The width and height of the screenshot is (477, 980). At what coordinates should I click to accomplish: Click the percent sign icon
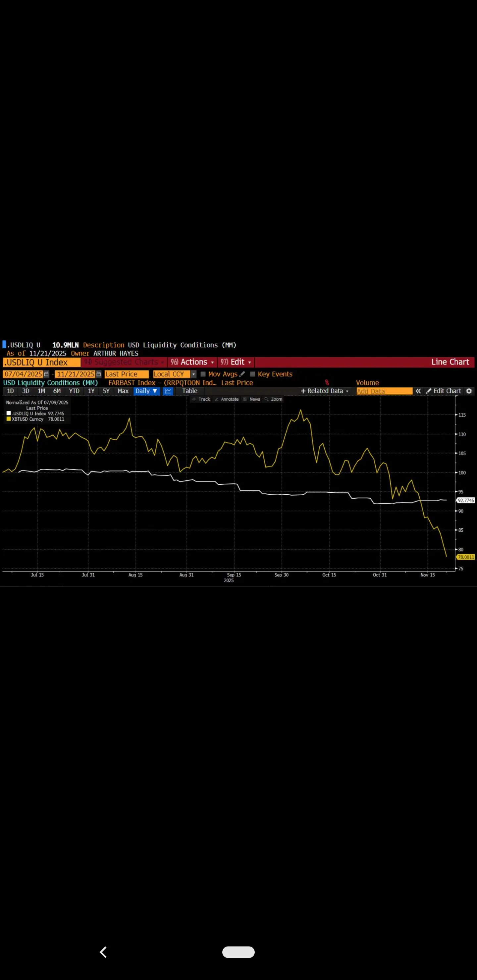pos(327,382)
